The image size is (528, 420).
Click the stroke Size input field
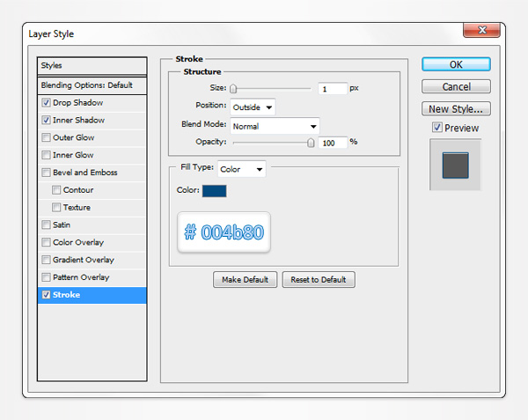tap(333, 89)
